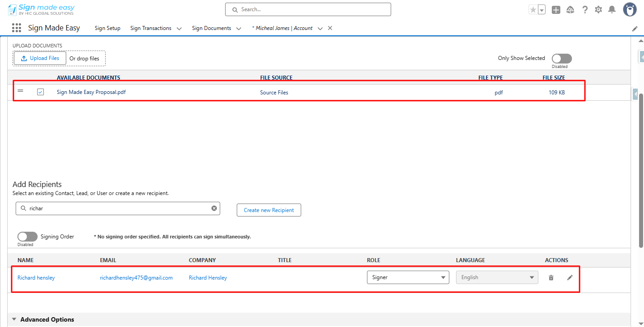Click the Create new Recipient button

point(269,210)
